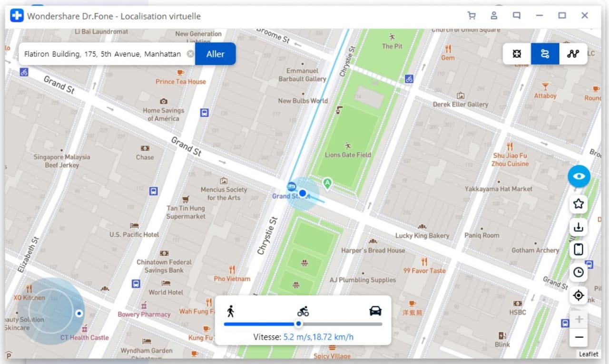Click World Hotel label
This screenshot has height=364, width=609.
tap(166, 292)
